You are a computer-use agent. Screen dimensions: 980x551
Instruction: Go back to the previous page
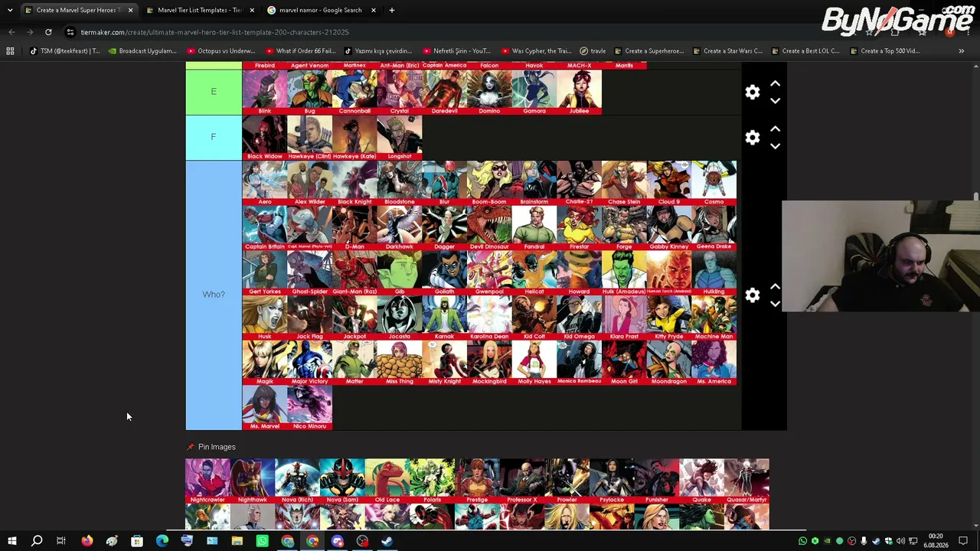pos(11,32)
